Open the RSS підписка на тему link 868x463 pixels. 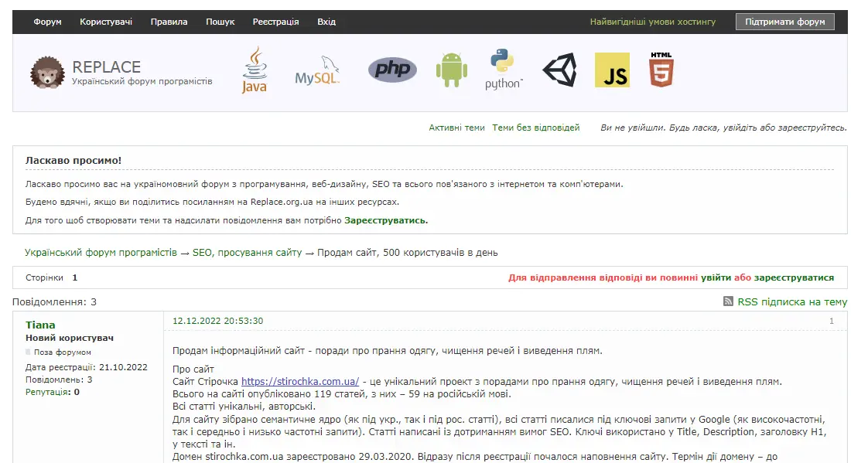click(x=792, y=301)
